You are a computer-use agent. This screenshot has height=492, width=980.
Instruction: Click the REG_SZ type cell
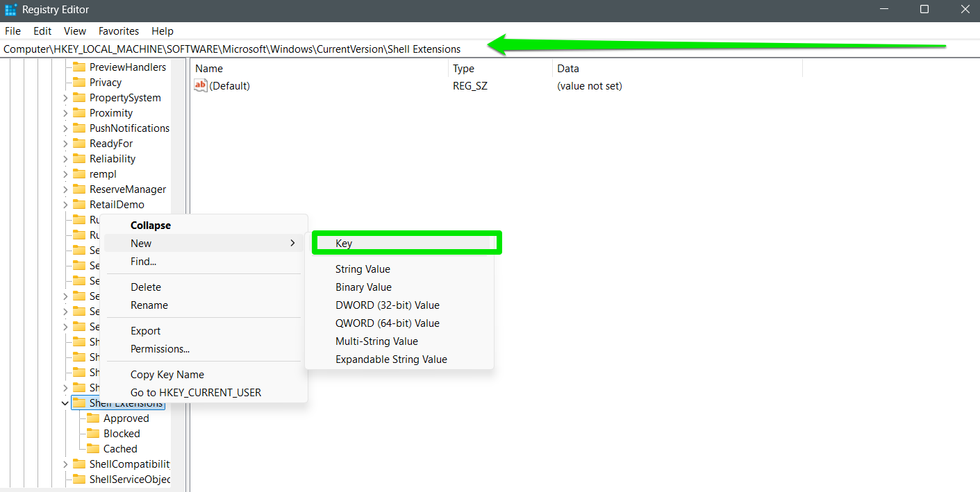point(470,86)
